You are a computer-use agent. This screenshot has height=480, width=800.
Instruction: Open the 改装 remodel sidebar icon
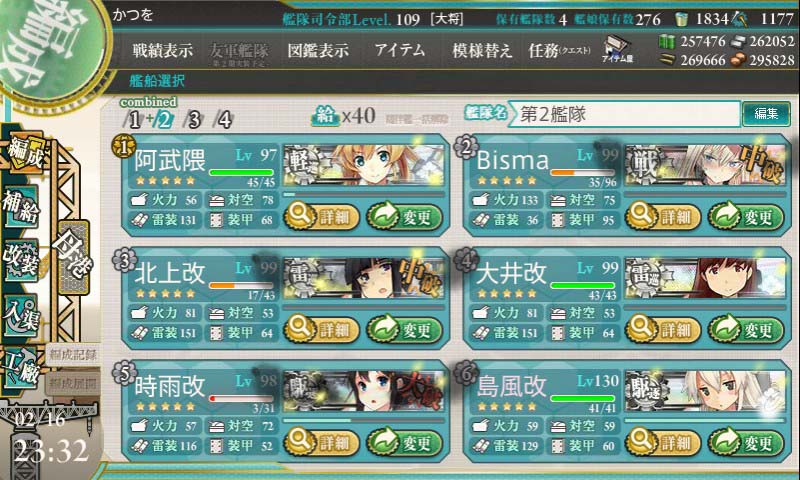point(21,260)
